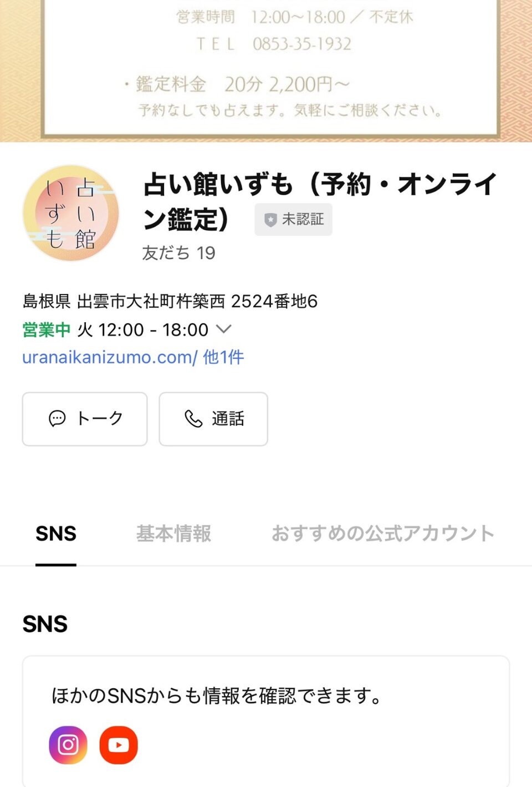Tap the green 営業中 open status label
532x787 pixels.
pyautogui.click(x=46, y=330)
